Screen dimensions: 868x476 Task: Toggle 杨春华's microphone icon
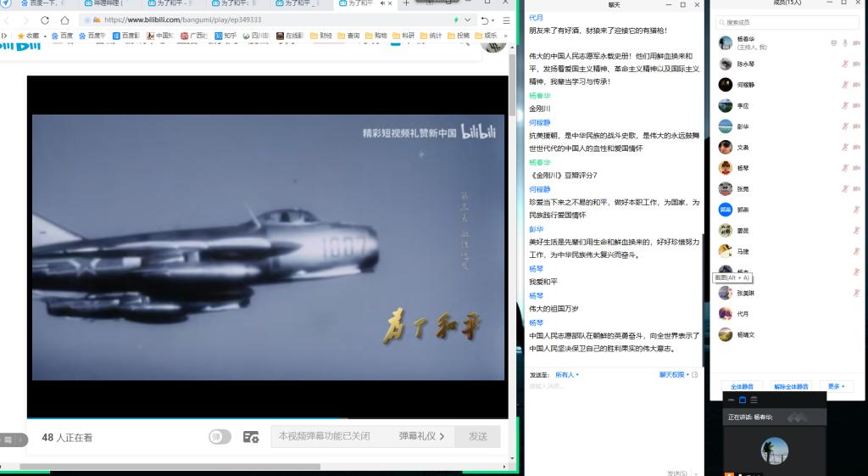pyautogui.click(x=845, y=43)
